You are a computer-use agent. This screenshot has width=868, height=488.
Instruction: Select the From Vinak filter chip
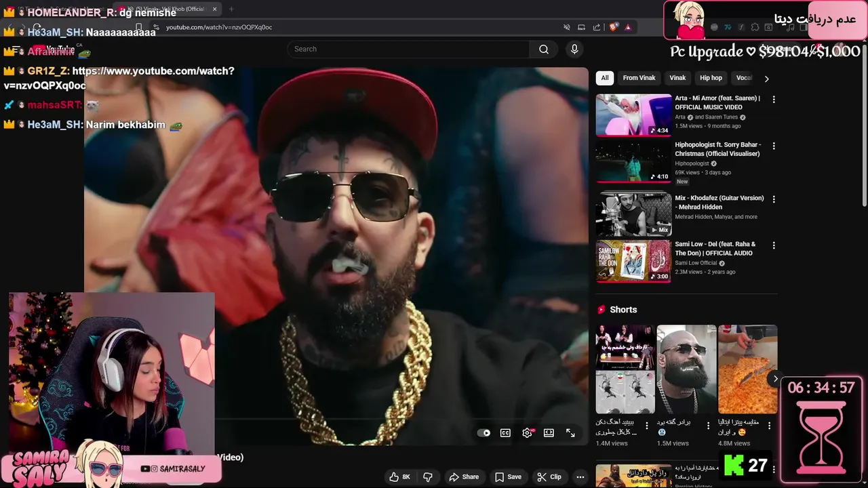(639, 78)
